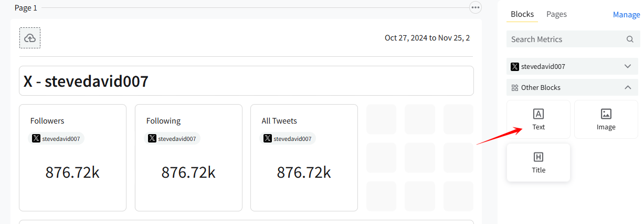Open the date range Oct 27 to Nov 25
644x224 pixels.
point(427,38)
